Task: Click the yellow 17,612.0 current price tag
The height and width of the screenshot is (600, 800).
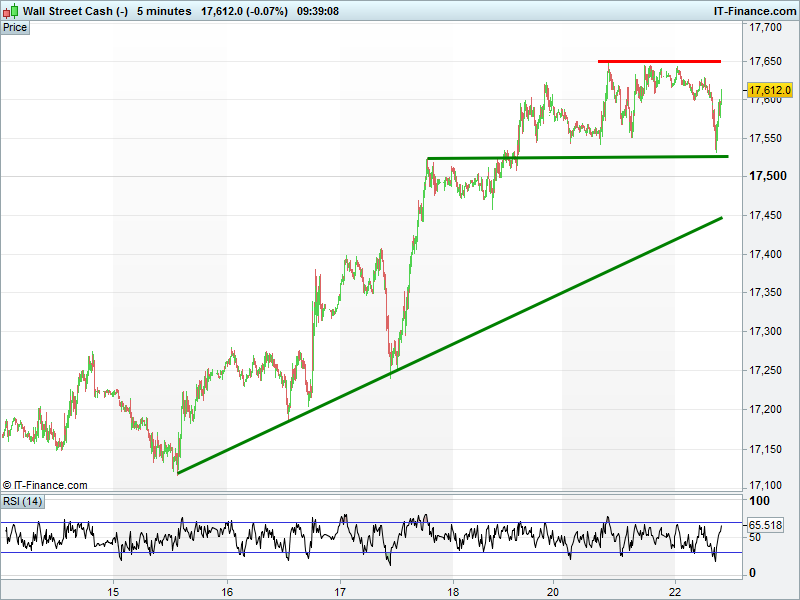Action: (770, 90)
